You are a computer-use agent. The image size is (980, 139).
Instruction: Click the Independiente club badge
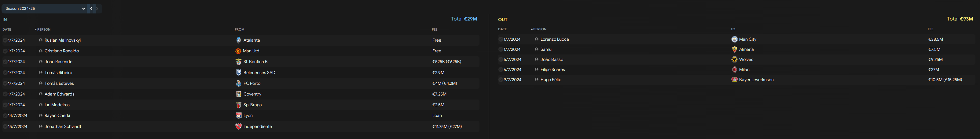click(239, 126)
